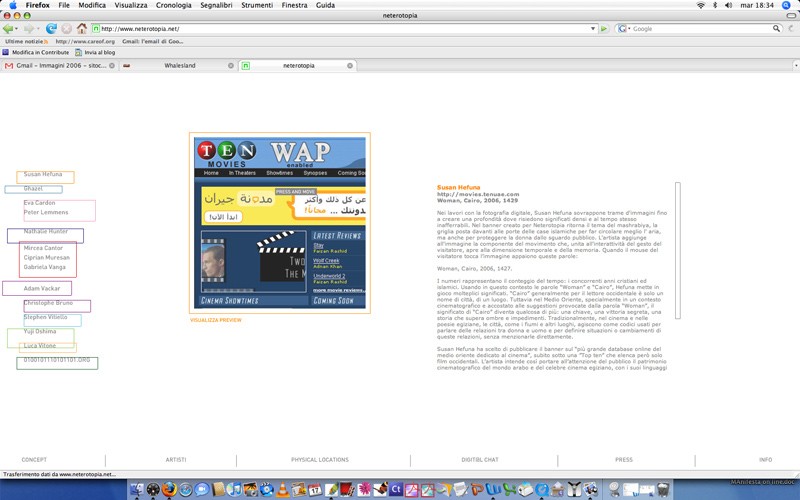The image size is (800, 500).
Task: Expand the address bar URL history dropdown
Action: pos(593,29)
